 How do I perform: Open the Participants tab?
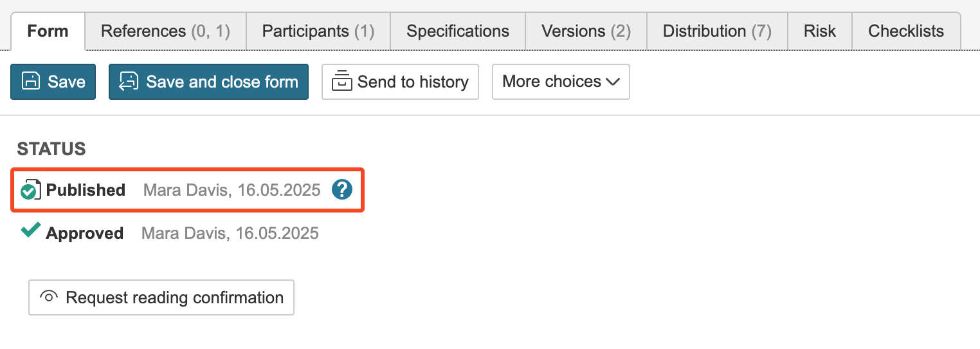point(318,31)
